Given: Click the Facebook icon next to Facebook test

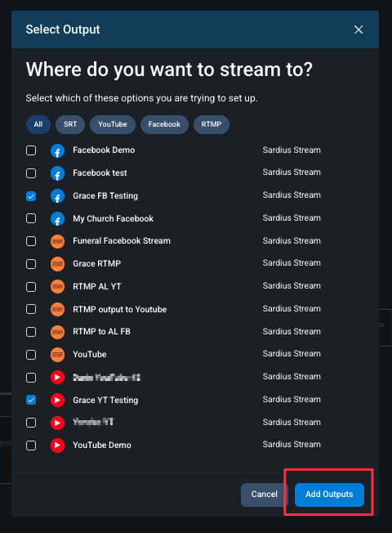Looking at the screenshot, I should point(57,173).
